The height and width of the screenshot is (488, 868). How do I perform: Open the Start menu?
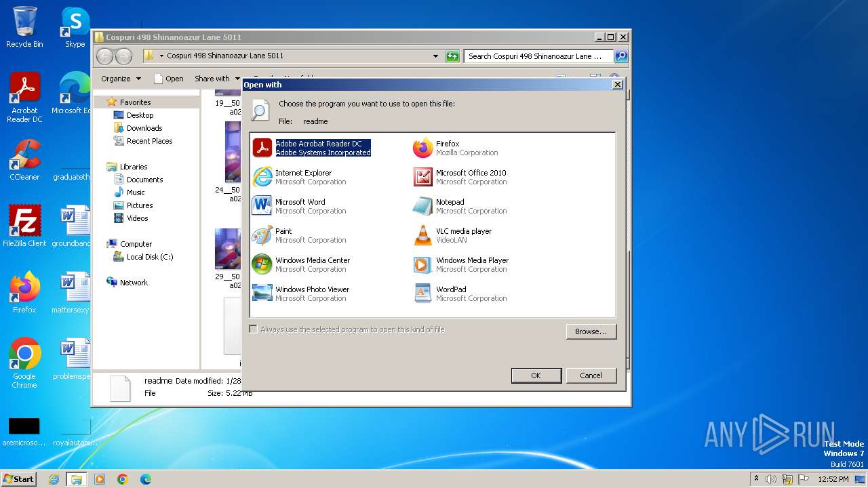18,479
